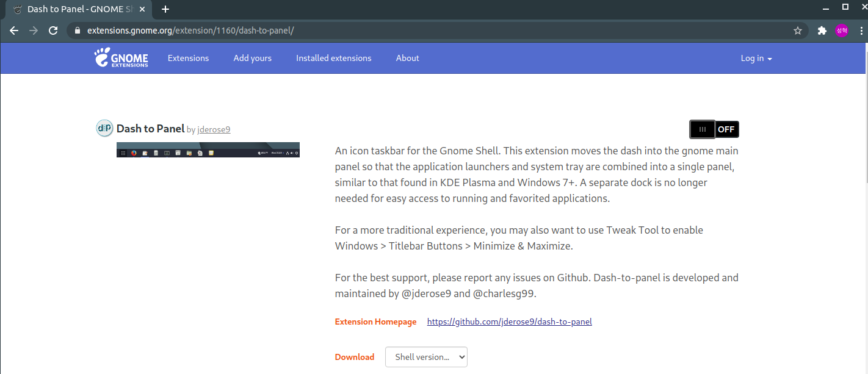Click the browser forward arrow
Viewport: 868px width, 374px height.
click(34, 31)
